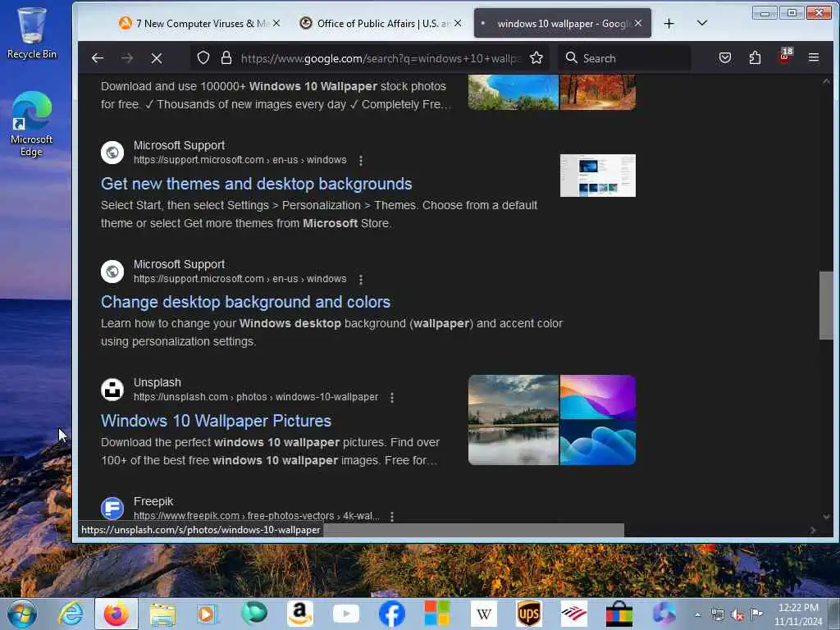
Task: Go back to the previous page
Action: (x=98, y=58)
